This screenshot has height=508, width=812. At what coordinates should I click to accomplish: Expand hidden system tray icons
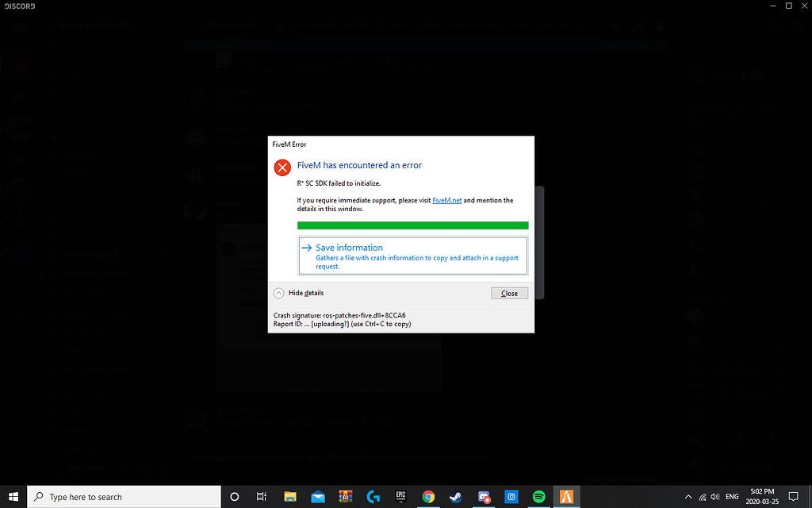point(688,497)
